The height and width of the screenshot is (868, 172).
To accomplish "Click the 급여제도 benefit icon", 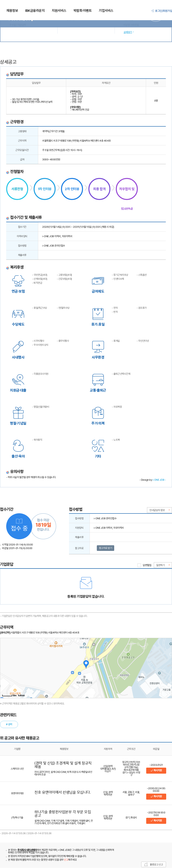I will point(98,280).
